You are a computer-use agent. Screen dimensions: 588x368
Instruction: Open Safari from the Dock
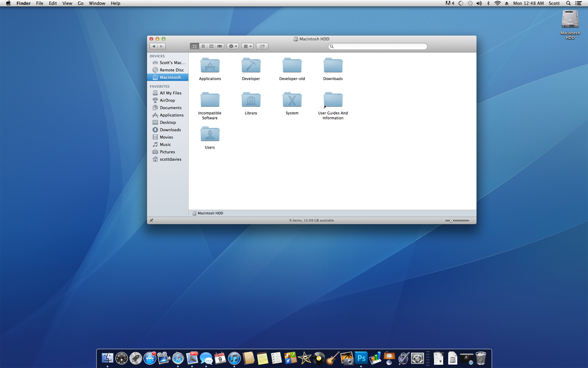pyautogui.click(x=178, y=358)
